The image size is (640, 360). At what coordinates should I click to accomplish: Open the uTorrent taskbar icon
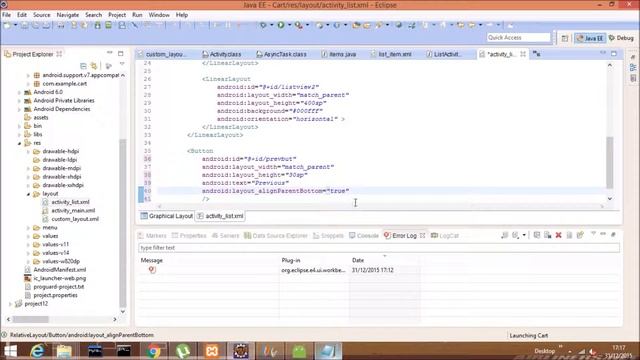tap(183, 351)
